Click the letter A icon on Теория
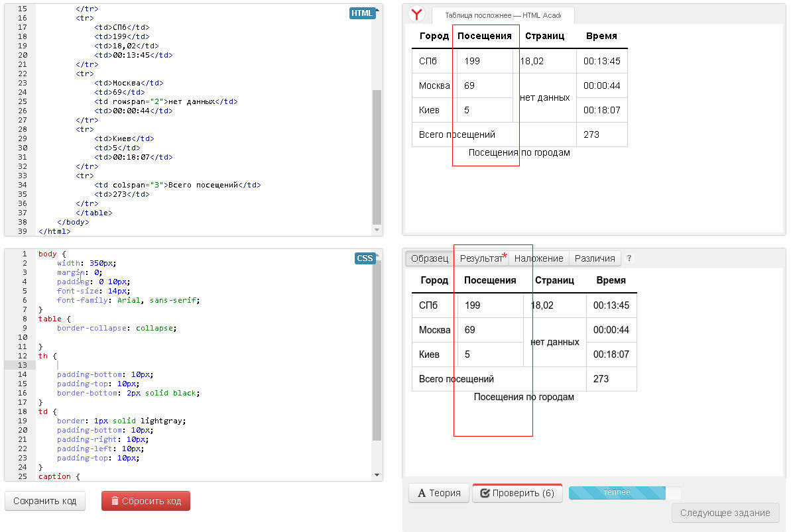The image size is (791, 532). click(421, 493)
